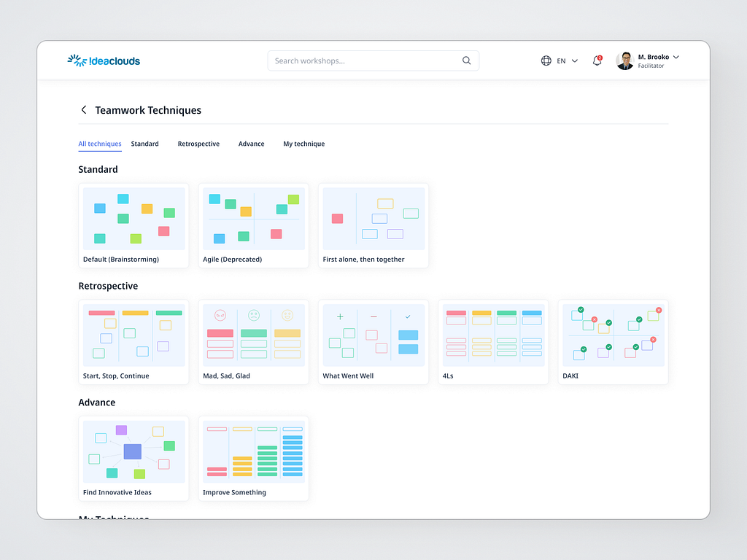
Task: Open Start, Stop, Continue thumbnail
Action: (134, 335)
